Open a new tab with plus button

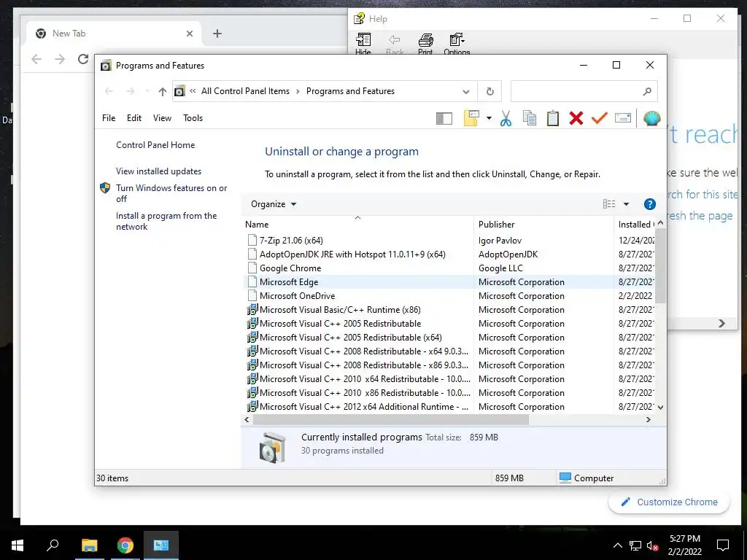tap(217, 34)
